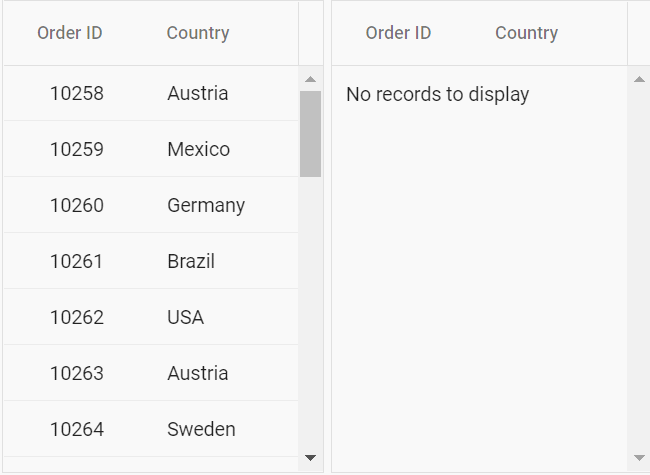Click Order ID header in right grid
This screenshot has width=650, height=475.
pyautogui.click(x=398, y=33)
